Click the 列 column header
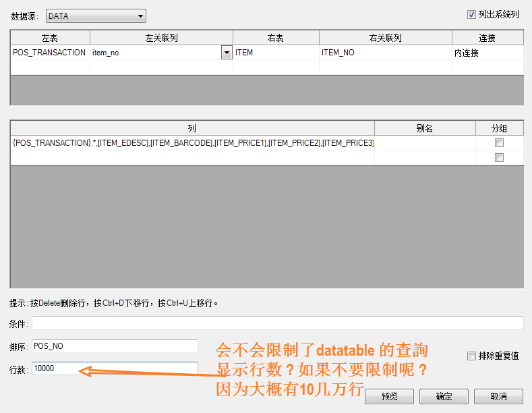 [x=192, y=128]
